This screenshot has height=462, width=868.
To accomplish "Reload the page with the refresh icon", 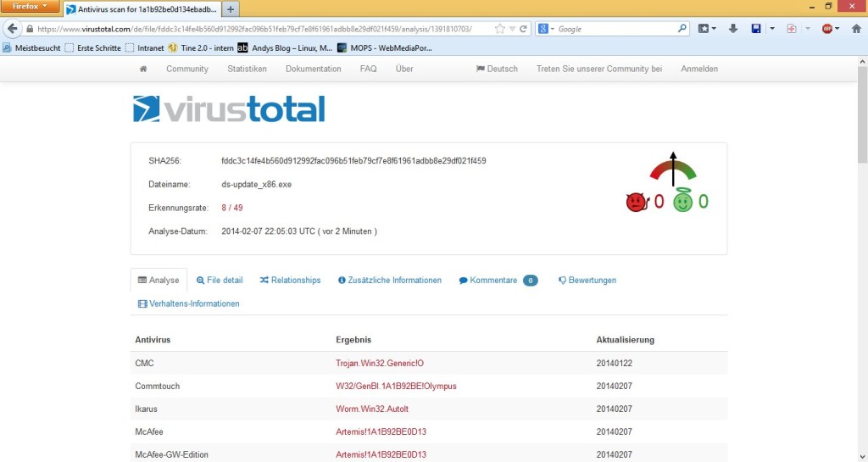I will [524, 28].
